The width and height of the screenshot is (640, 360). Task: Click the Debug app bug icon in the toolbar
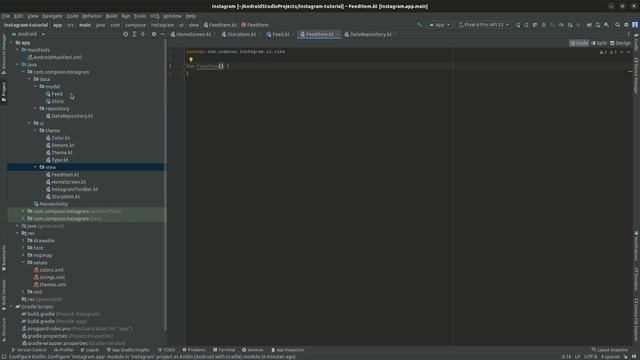(543, 25)
